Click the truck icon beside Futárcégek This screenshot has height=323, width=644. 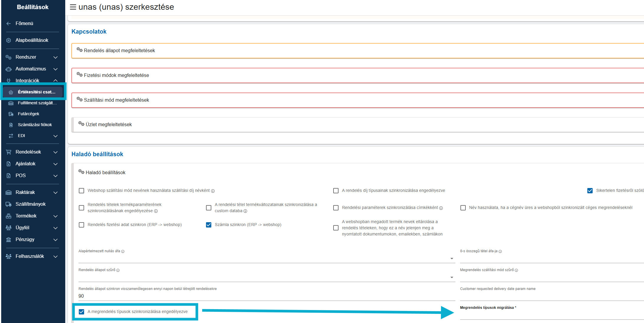[x=11, y=114]
